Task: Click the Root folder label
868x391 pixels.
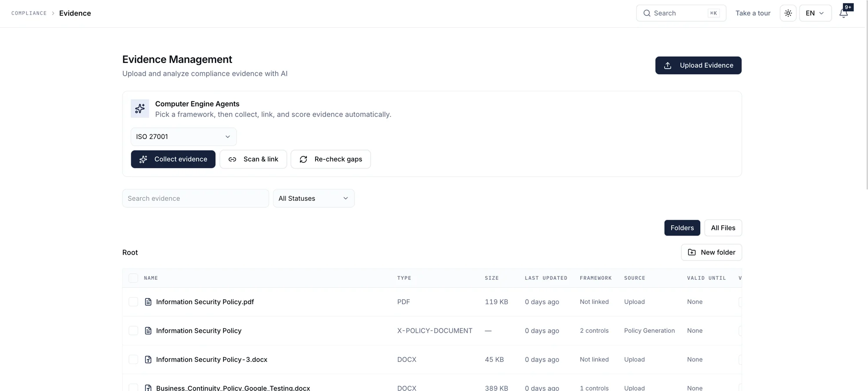Action: point(130,252)
